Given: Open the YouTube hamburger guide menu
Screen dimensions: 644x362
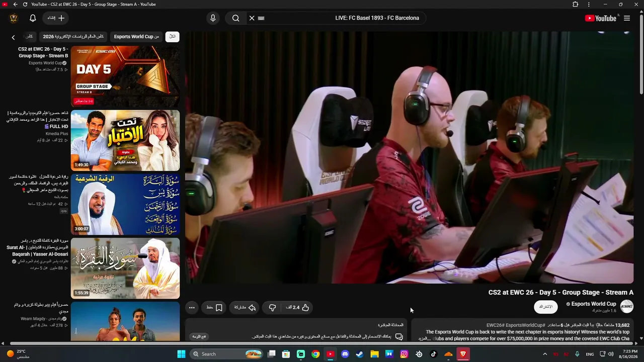Looking at the screenshot, I should click(x=627, y=18).
